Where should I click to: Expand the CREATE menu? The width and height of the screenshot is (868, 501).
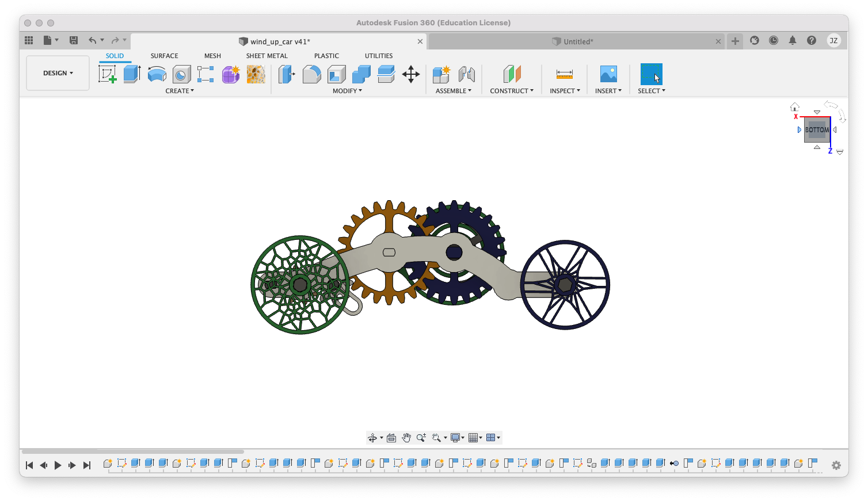click(180, 91)
